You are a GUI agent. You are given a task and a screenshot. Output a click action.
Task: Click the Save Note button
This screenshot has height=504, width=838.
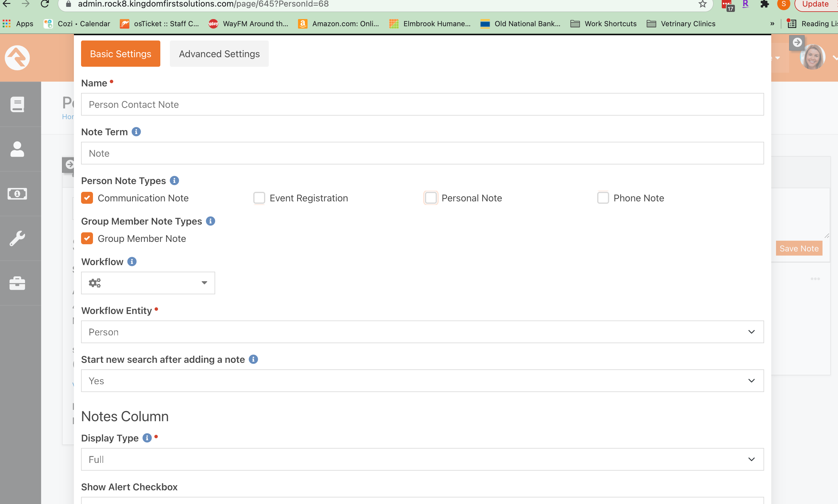point(799,249)
